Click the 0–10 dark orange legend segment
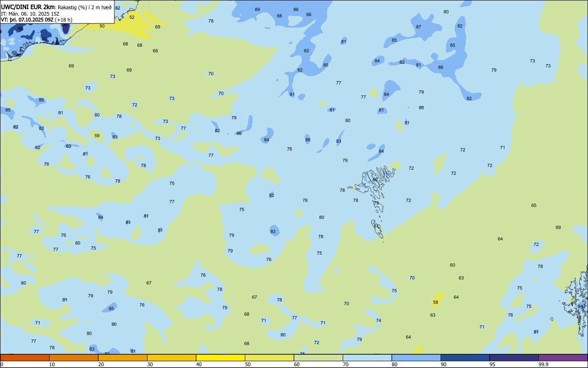 point(25,357)
